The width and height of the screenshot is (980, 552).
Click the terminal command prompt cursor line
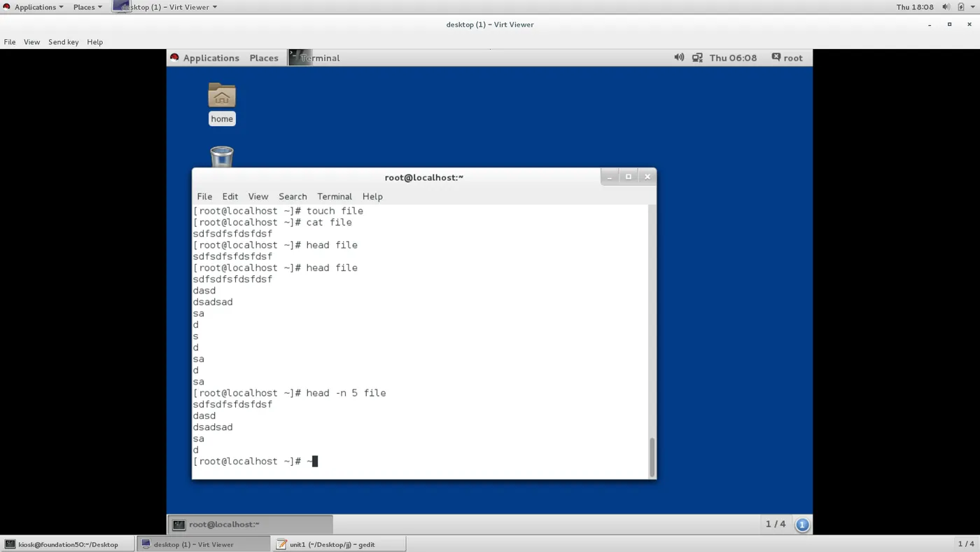(x=255, y=461)
